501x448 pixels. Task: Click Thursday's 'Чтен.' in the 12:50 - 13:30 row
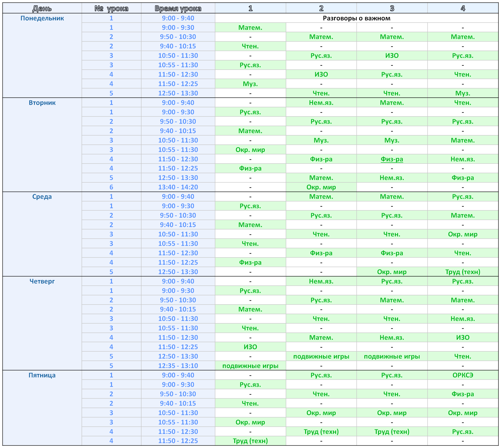pos(463,356)
